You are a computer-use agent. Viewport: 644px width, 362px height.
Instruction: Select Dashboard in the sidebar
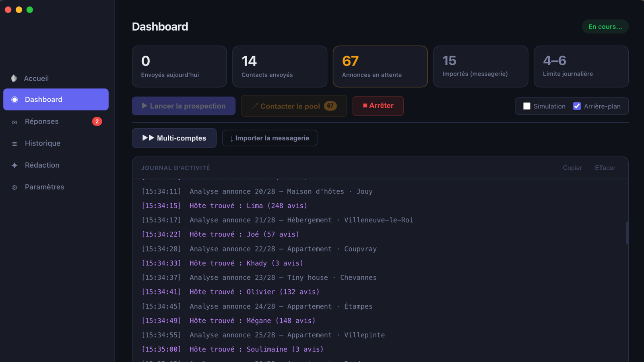56,99
